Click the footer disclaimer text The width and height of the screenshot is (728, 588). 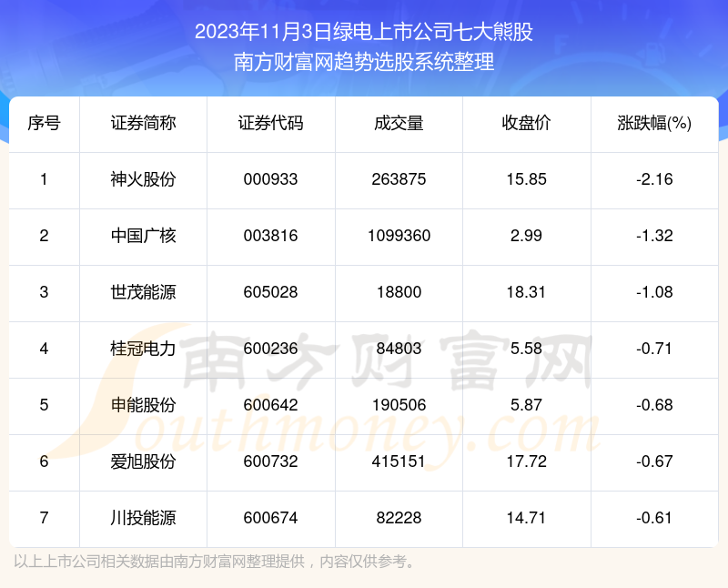215,561
